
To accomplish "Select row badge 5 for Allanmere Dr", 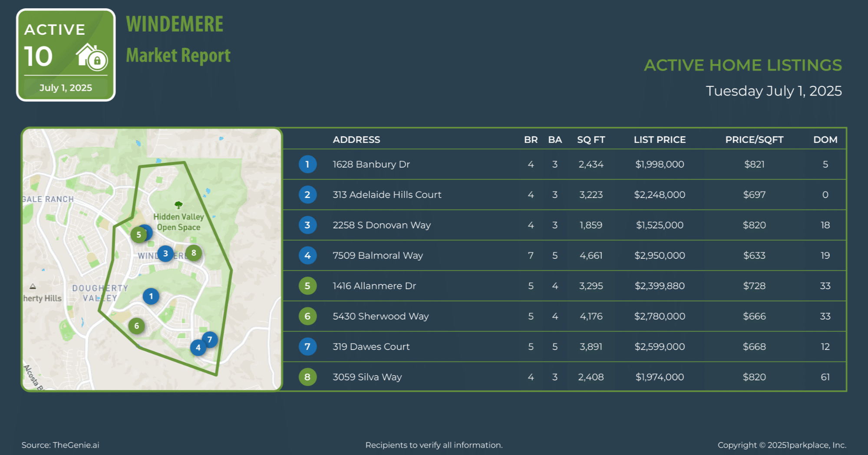I will click(x=307, y=286).
